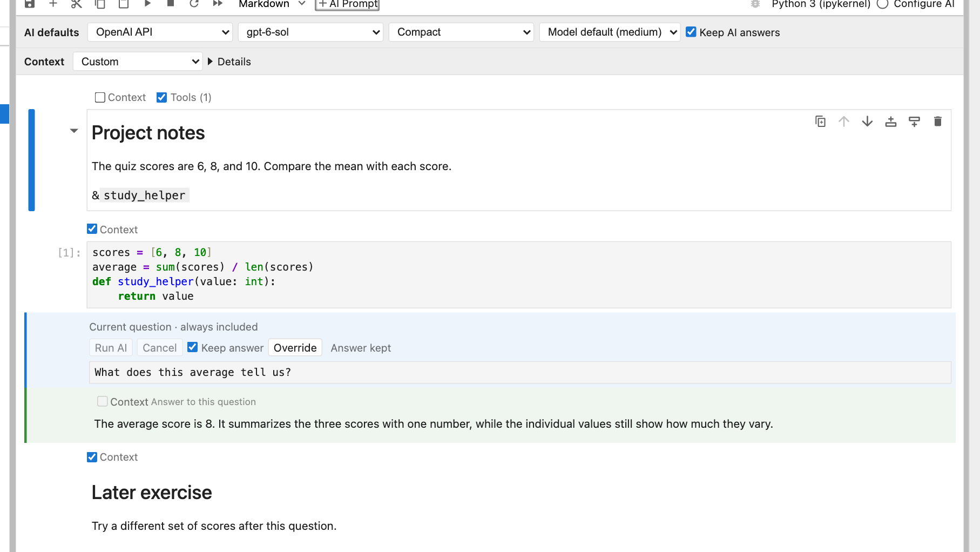Image resolution: width=980 pixels, height=552 pixels.
Task: Move the Project notes cell down
Action: tap(867, 122)
